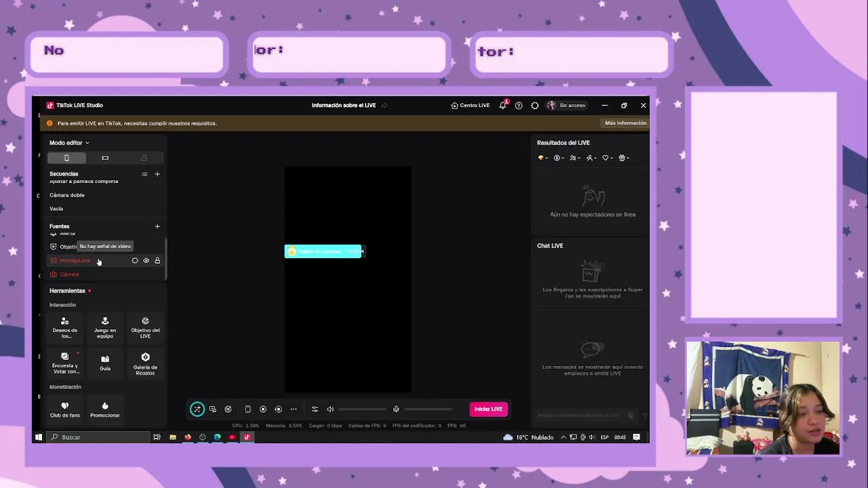Open the msedge.exe source transform icon
Screen dimensions: 868x488
[x=135, y=261]
